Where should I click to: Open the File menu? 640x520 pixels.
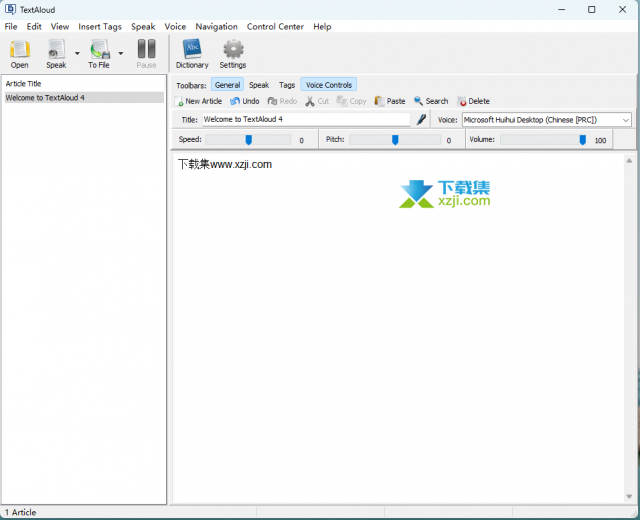tap(11, 27)
